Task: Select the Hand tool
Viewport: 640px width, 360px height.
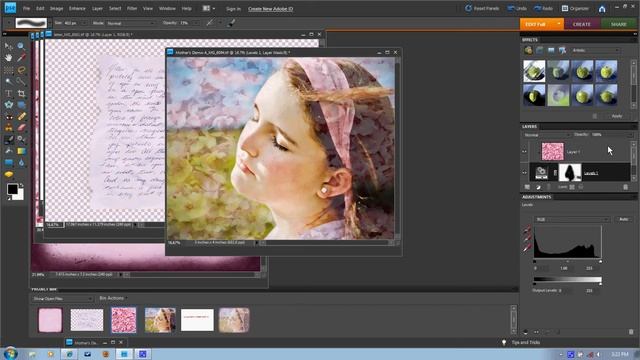Action: [x=9, y=58]
